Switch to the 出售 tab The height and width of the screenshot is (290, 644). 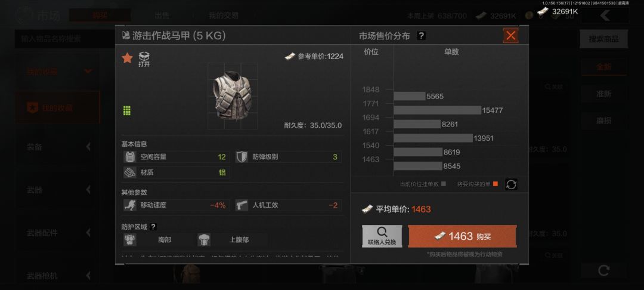(x=162, y=16)
